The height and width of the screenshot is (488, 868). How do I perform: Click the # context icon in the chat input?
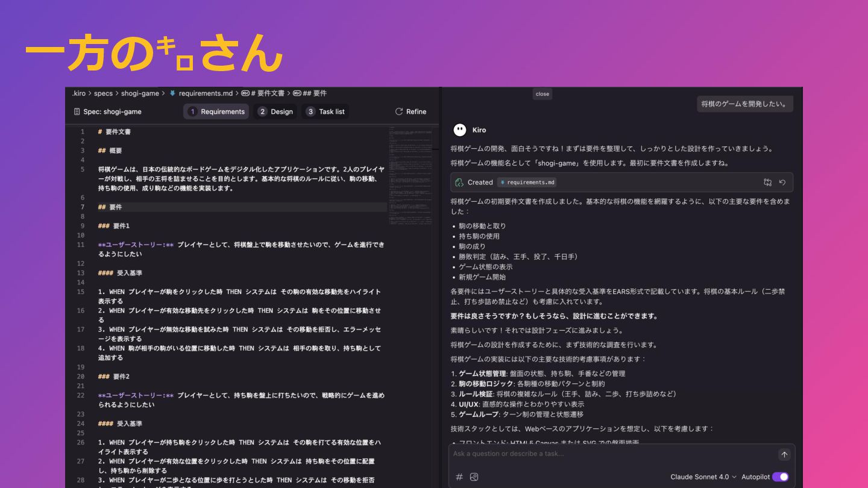(x=459, y=477)
